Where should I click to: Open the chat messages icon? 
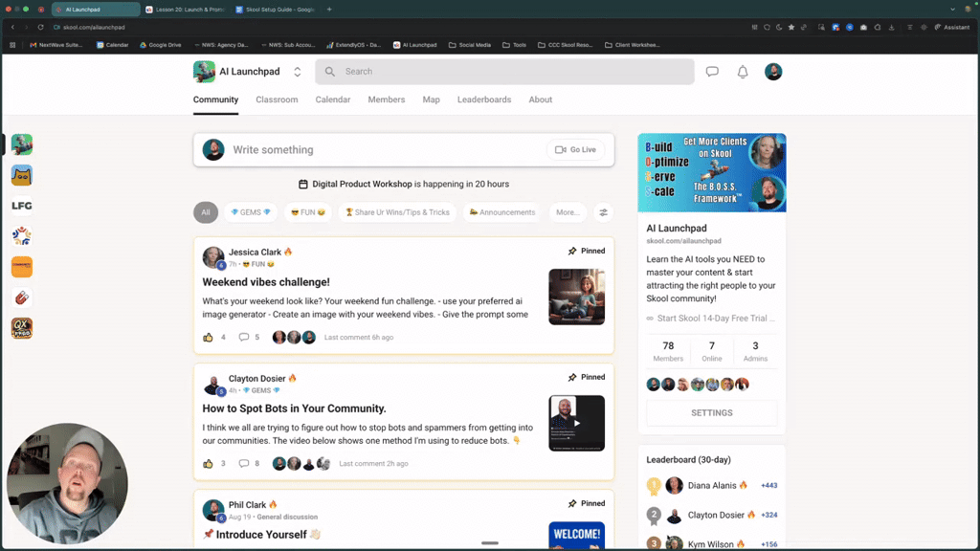(712, 72)
